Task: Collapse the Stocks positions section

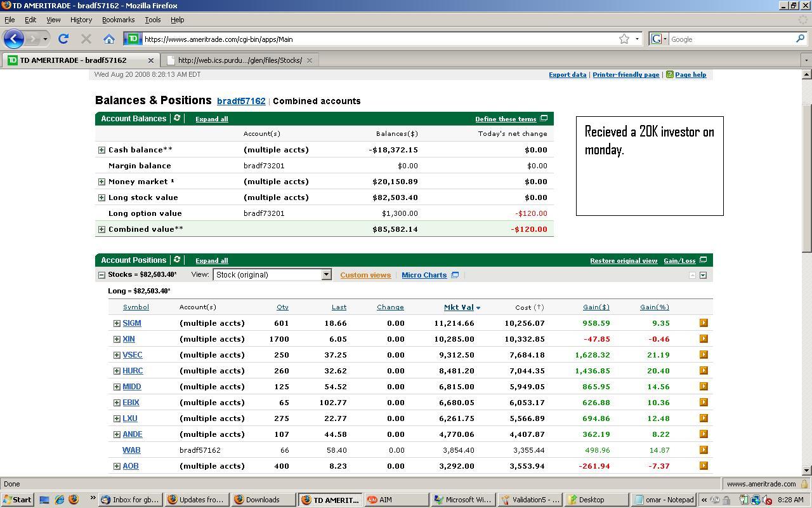Action: point(101,275)
